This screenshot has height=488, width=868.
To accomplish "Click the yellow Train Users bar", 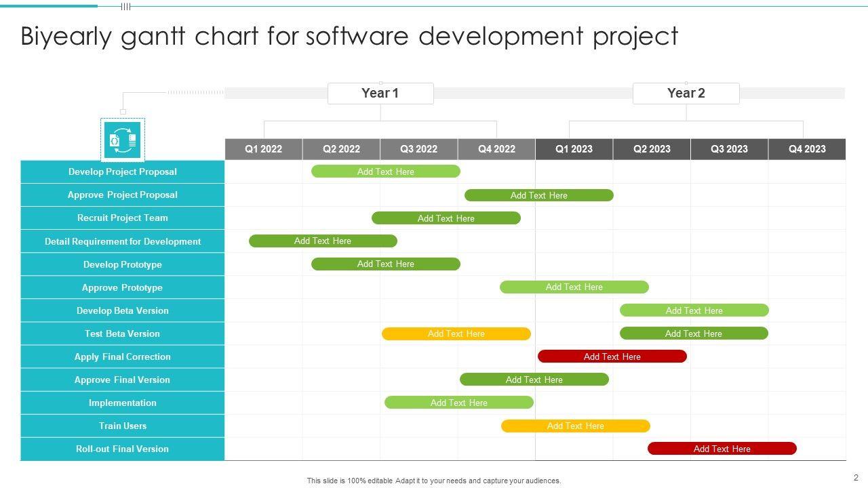I will point(575,426).
